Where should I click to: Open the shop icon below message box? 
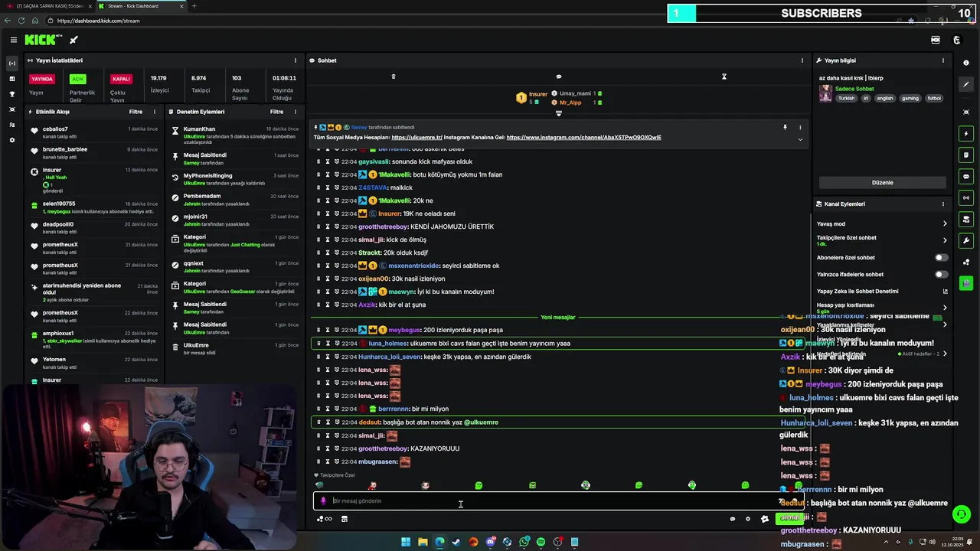[345, 519]
